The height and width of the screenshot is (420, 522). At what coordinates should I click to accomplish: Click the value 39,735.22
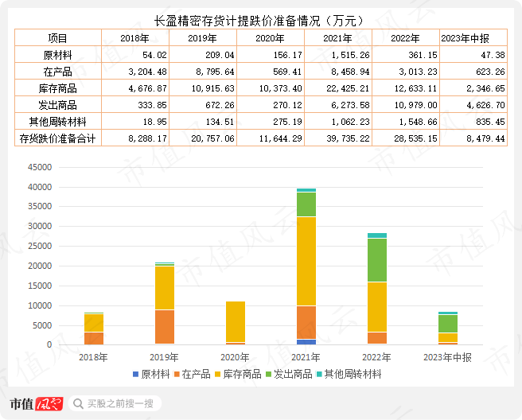pos(348,138)
